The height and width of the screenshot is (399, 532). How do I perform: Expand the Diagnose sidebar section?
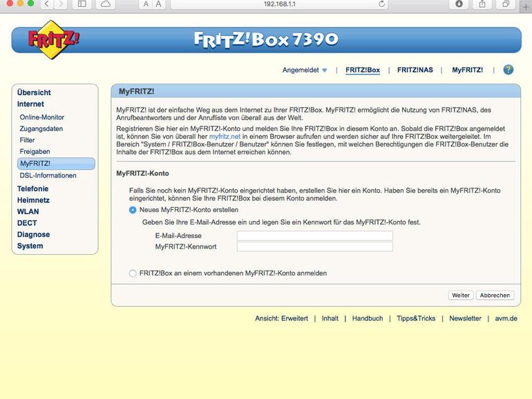click(x=33, y=235)
